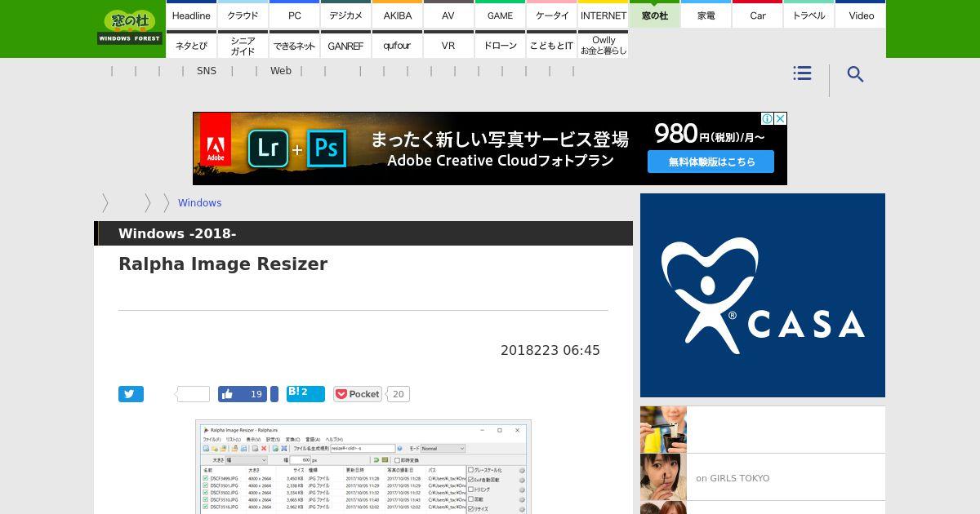Viewport: 980px width, 514px height.
Task: Open the INTERNET tab
Action: pos(603,15)
